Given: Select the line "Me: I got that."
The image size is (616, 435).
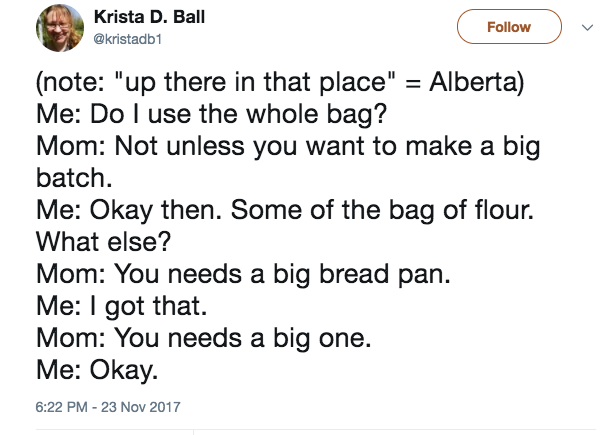Looking at the screenshot, I should [x=121, y=306].
